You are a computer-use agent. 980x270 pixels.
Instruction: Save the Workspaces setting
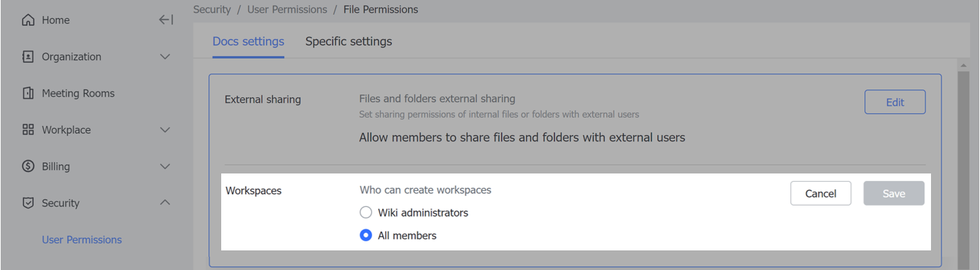point(894,194)
